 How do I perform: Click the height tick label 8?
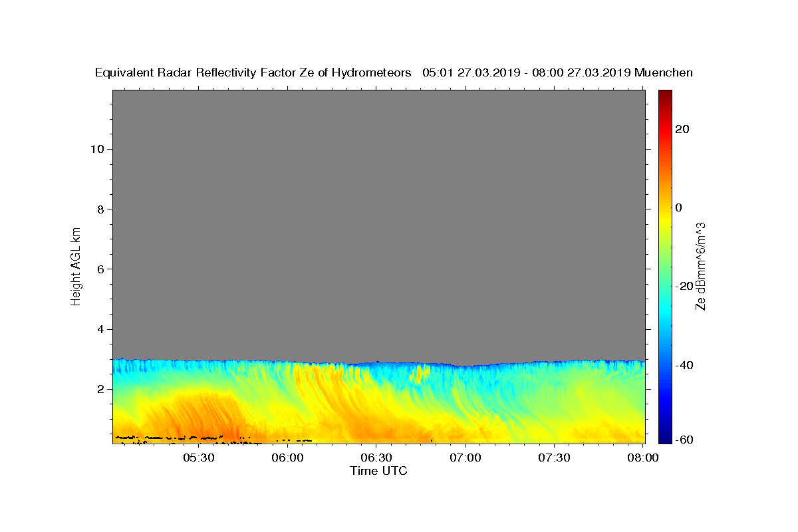(x=101, y=209)
